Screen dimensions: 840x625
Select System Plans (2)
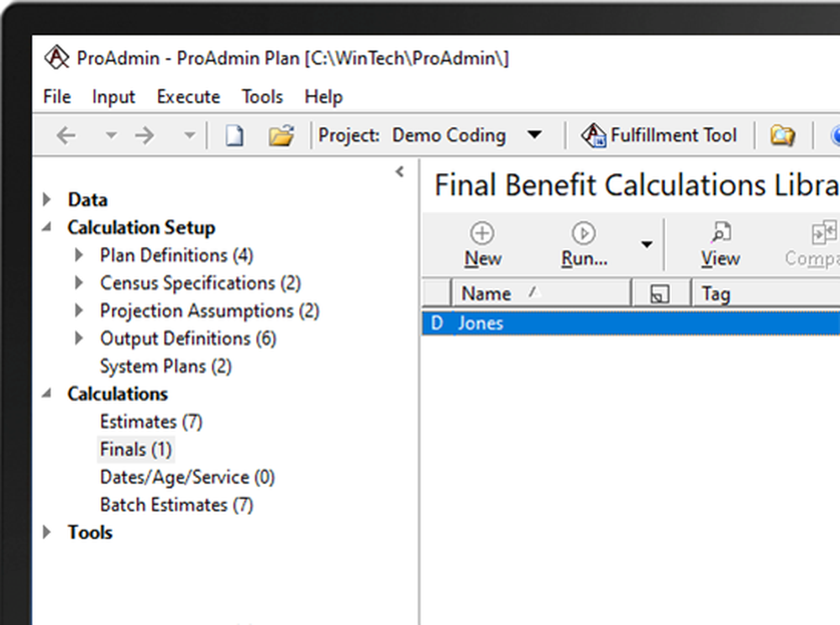point(165,366)
